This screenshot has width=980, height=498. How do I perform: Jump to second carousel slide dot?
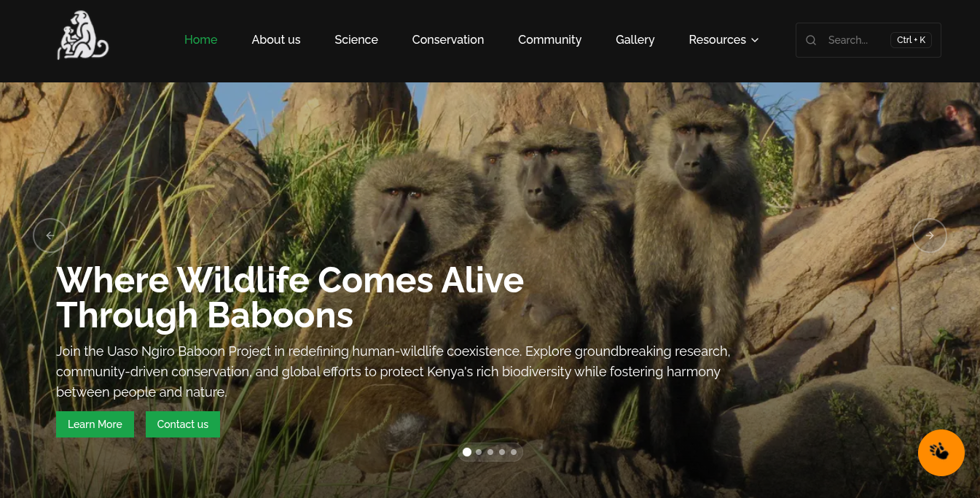click(479, 452)
